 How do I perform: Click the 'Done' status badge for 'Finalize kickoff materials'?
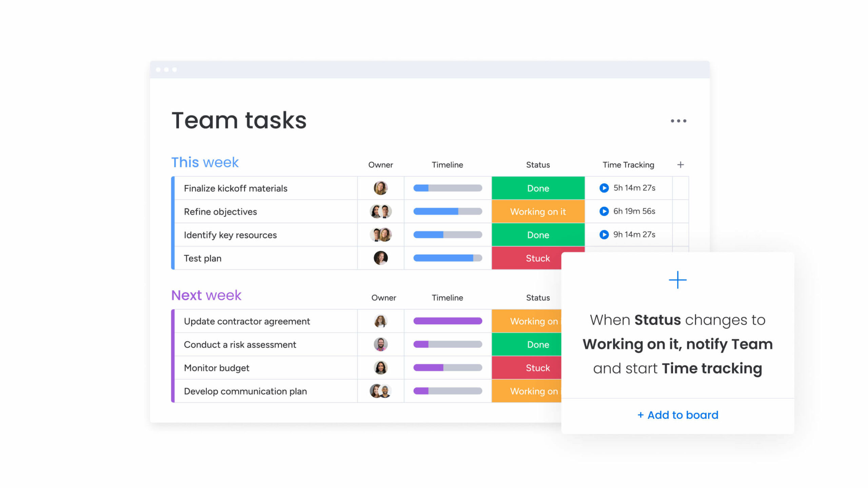pyautogui.click(x=538, y=188)
